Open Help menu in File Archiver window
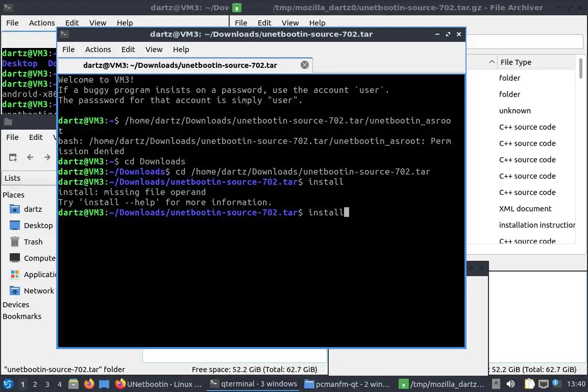 317,23
